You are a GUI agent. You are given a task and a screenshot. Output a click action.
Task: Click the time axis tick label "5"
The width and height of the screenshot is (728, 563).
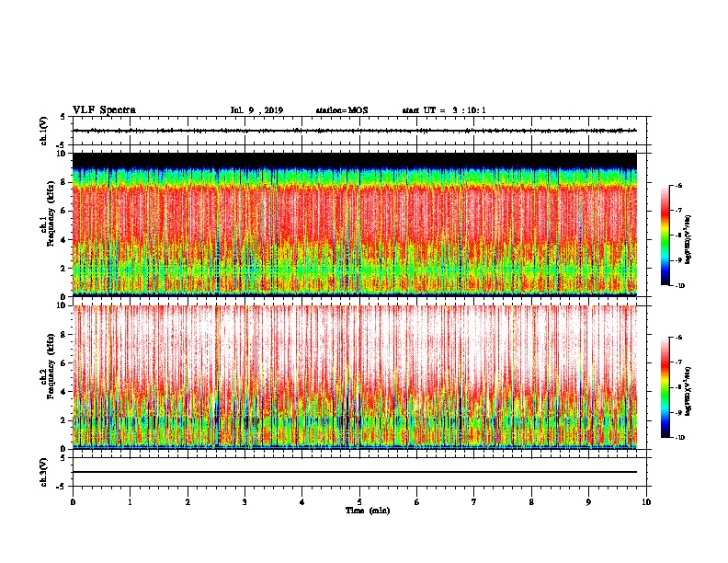coord(359,501)
